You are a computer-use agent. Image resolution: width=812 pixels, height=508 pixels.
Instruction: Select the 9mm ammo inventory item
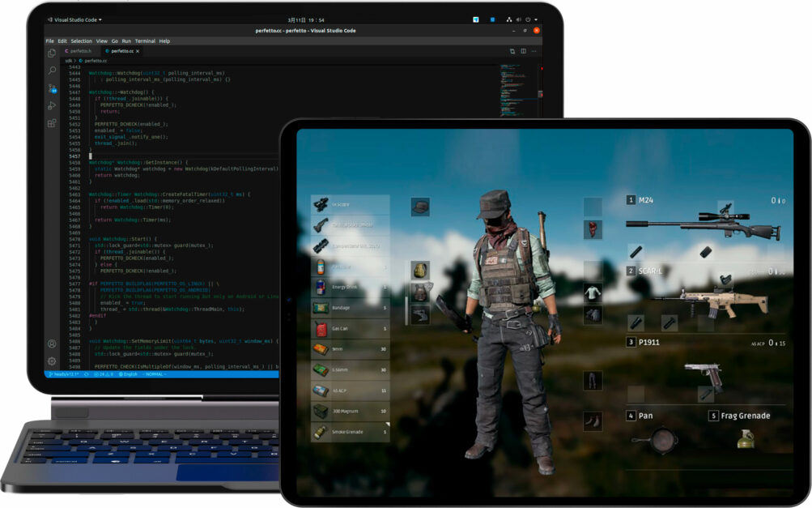(x=350, y=349)
